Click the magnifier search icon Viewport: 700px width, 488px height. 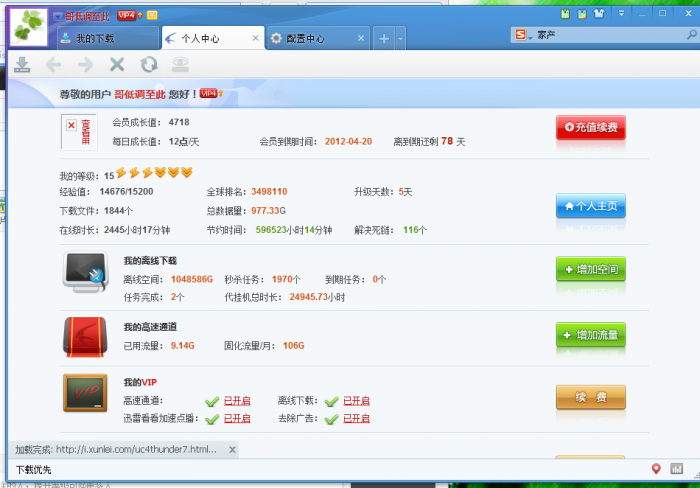[x=692, y=34]
